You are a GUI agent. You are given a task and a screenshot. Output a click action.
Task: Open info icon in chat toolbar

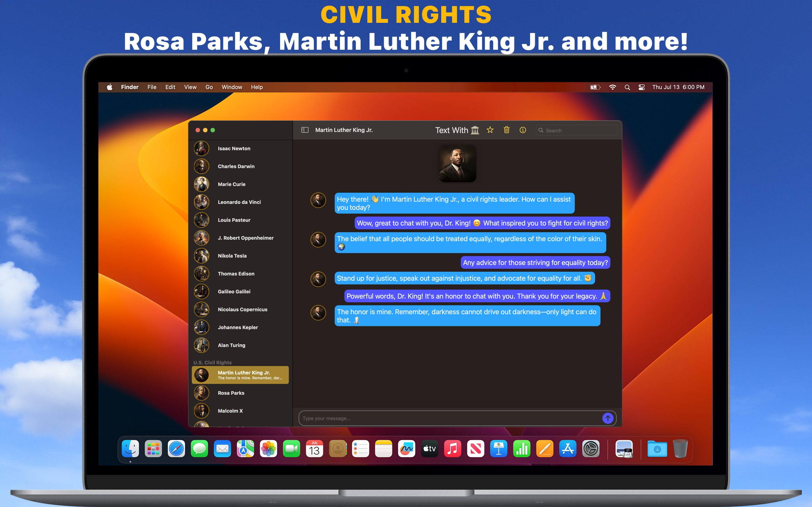tap(523, 130)
